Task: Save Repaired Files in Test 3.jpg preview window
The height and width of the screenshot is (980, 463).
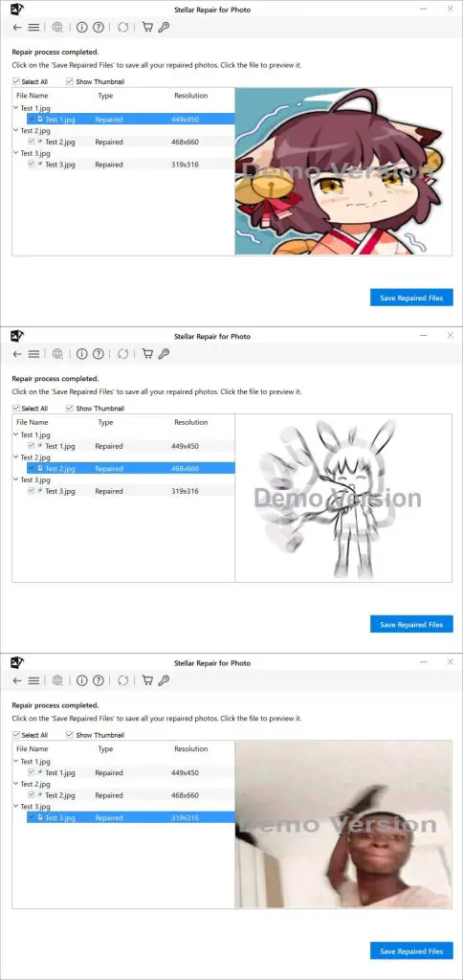Action: point(411,951)
